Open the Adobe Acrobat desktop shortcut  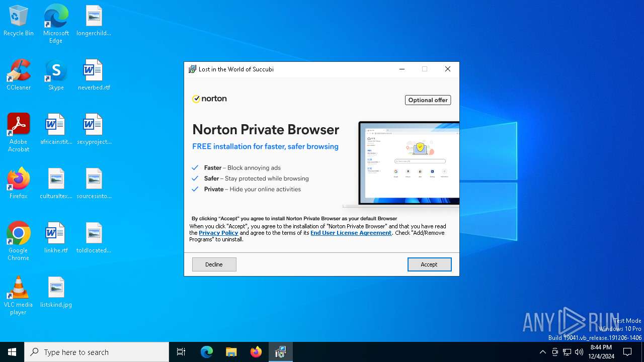point(19,133)
